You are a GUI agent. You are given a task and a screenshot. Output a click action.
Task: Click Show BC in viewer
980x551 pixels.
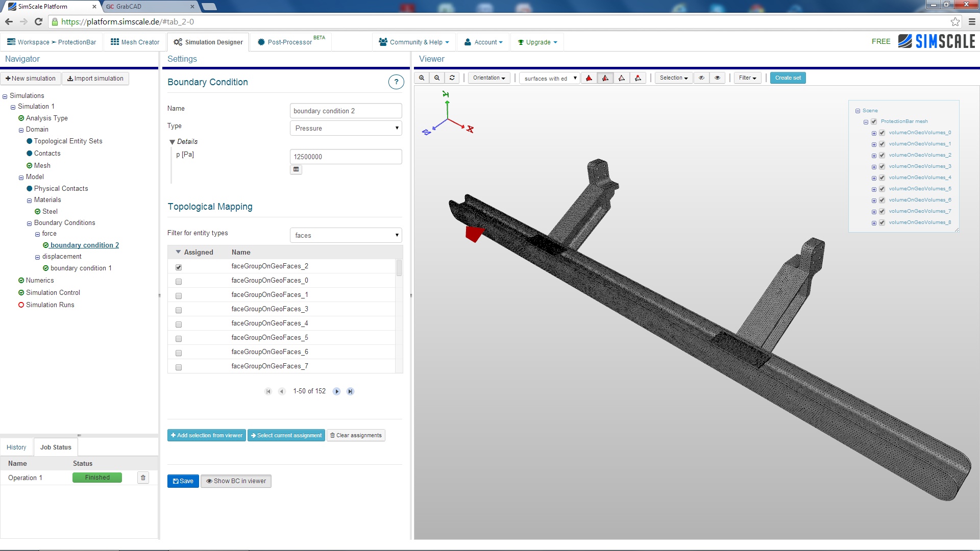[x=236, y=481]
